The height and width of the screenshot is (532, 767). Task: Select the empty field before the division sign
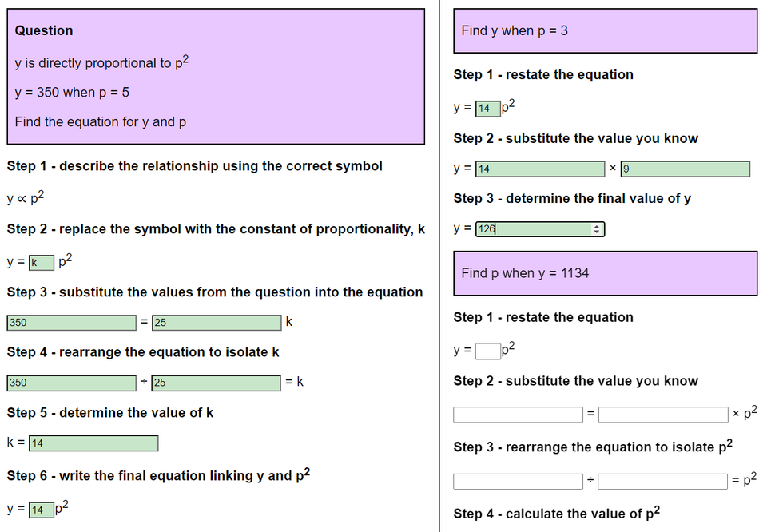[x=517, y=481]
